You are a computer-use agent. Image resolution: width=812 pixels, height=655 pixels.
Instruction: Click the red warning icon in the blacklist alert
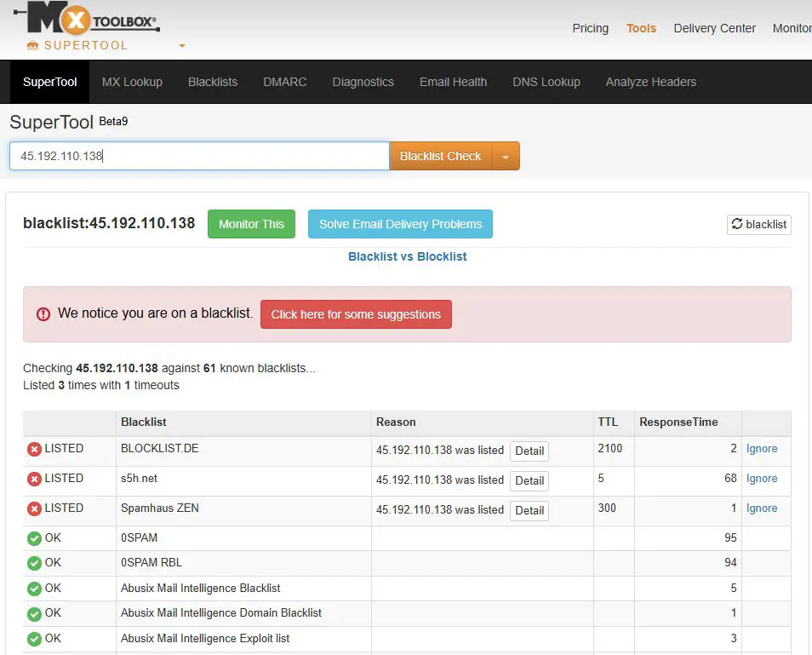(43, 314)
